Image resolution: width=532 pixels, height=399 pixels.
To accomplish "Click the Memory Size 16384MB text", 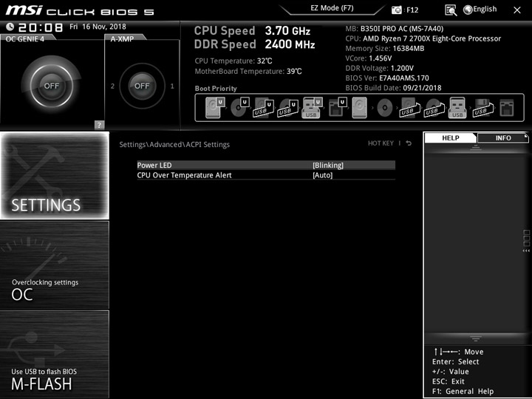I will click(x=385, y=49).
